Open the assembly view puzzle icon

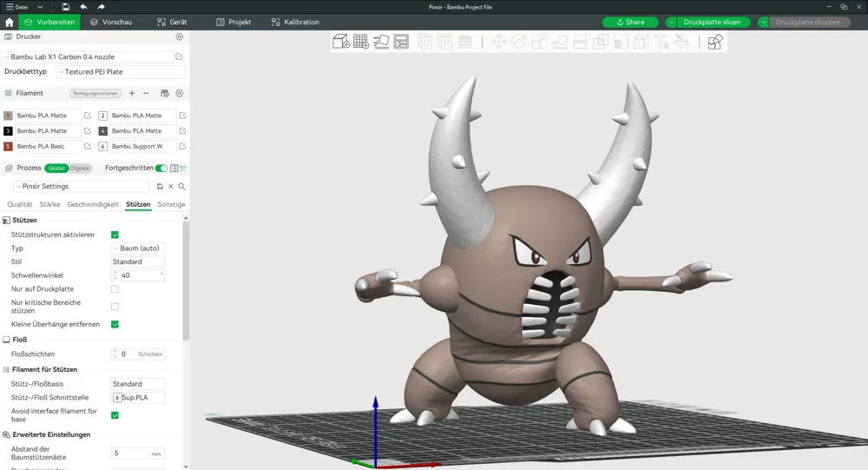coord(715,42)
